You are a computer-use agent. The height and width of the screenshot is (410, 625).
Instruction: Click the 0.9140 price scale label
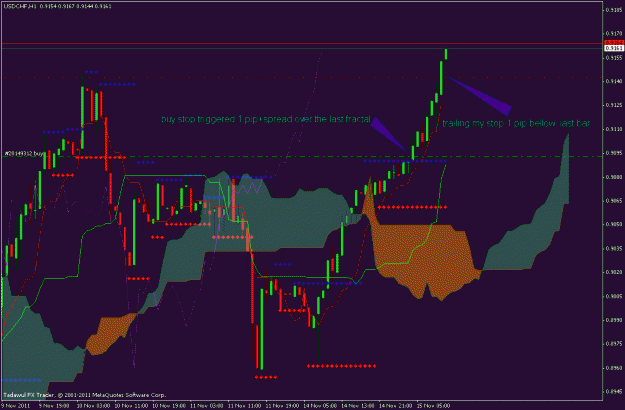[614, 82]
